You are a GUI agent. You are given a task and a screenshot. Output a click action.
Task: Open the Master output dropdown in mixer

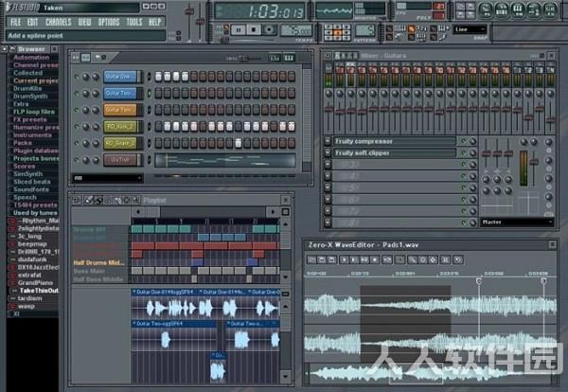click(x=517, y=223)
